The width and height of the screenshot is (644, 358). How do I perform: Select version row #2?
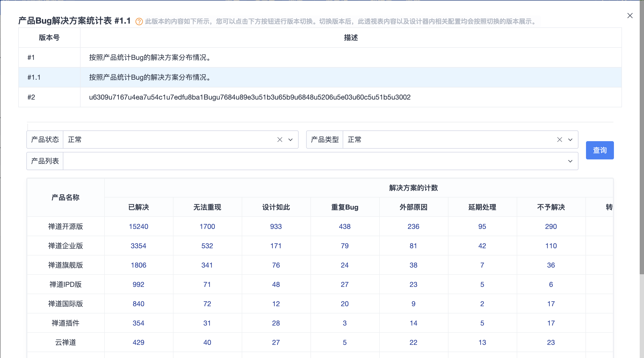coord(320,97)
